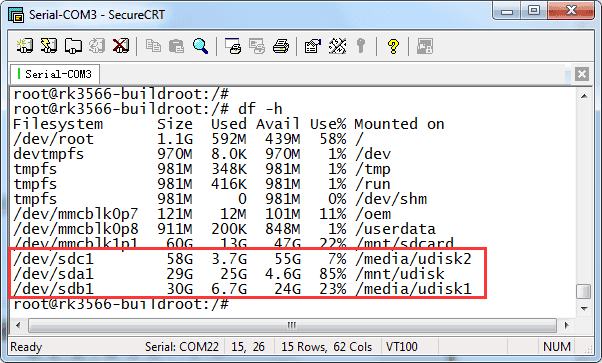Image resolution: width=602 pixels, height=363 pixels.
Task: Click the SecureCRT title bar app icon
Action: click(x=16, y=15)
